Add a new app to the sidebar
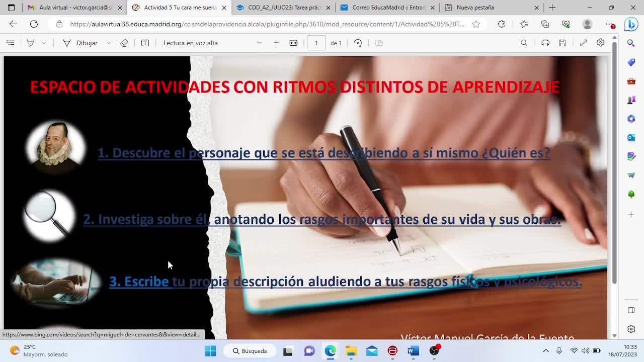Image resolution: width=644 pixels, height=362 pixels. (x=631, y=215)
